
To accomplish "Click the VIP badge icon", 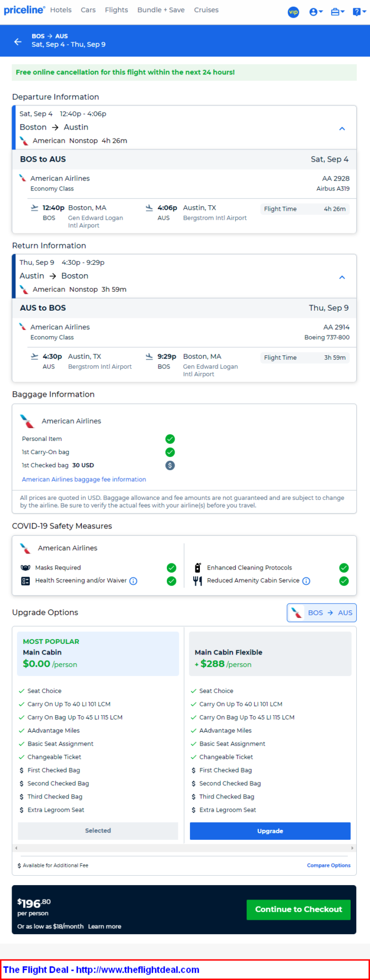I will tap(293, 12).
